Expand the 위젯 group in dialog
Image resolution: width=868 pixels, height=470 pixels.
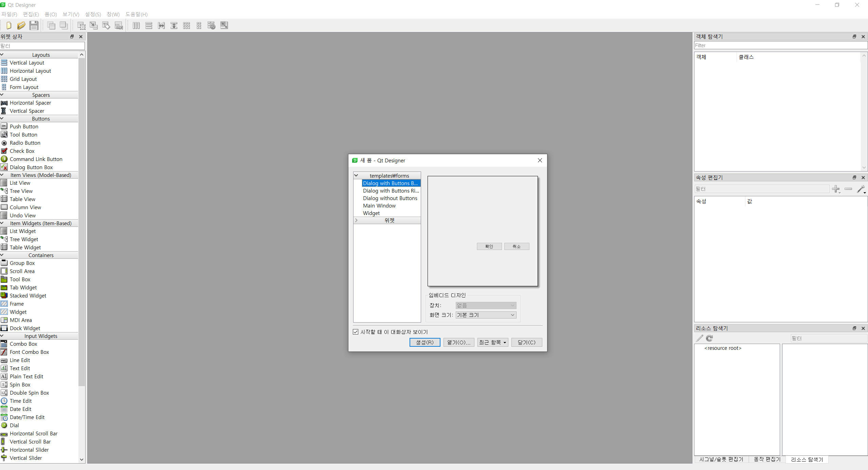(x=356, y=220)
